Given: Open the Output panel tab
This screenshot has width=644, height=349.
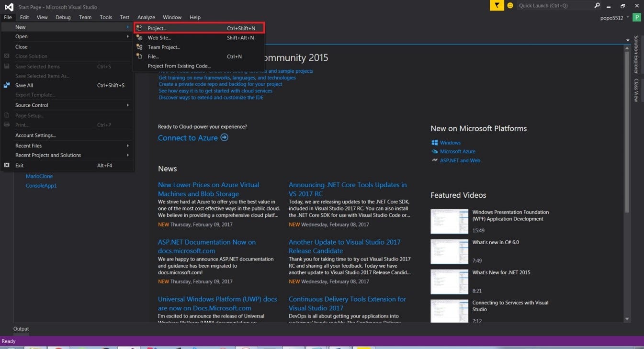Looking at the screenshot, I should click(x=21, y=329).
